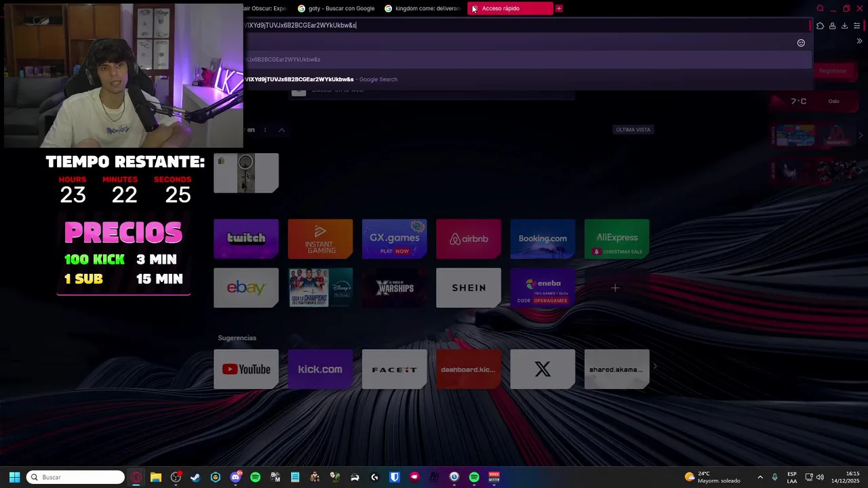The image size is (868, 488).
Task: Open the Booking.com speed dial tile
Action: pos(542,239)
